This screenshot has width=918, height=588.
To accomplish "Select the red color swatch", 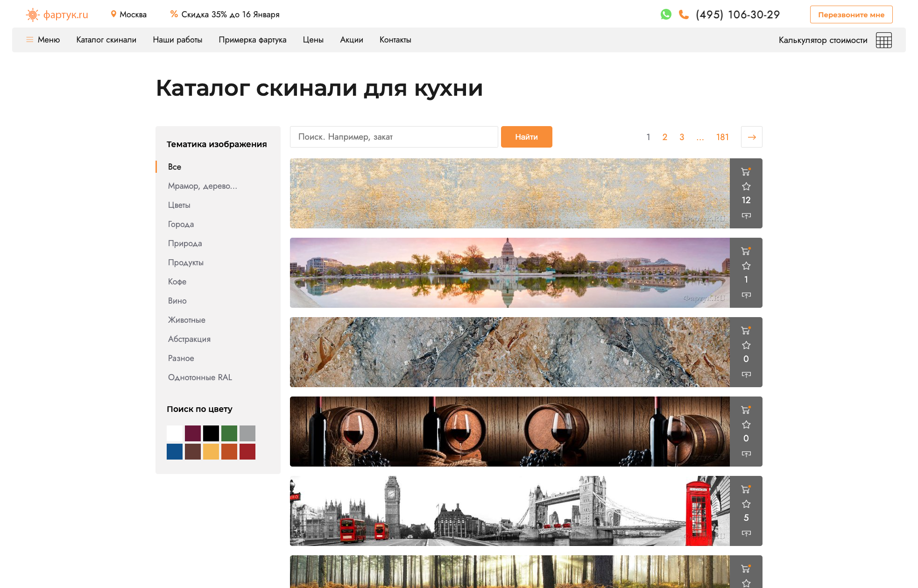I will pos(247,452).
